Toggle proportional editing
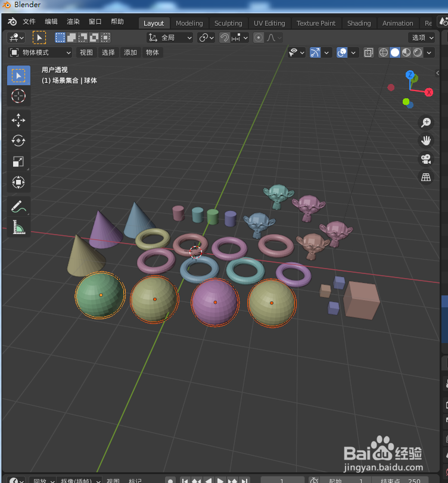This screenshot has height=483, width=448. (259, 38)
